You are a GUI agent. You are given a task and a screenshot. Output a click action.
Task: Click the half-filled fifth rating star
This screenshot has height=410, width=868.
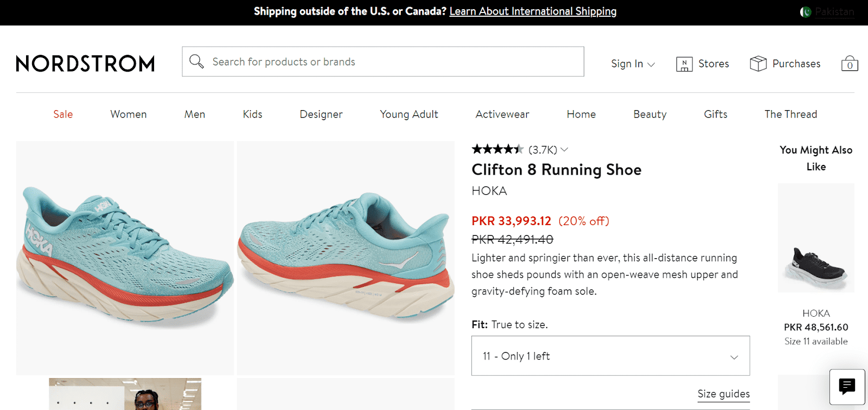point(520,149)
